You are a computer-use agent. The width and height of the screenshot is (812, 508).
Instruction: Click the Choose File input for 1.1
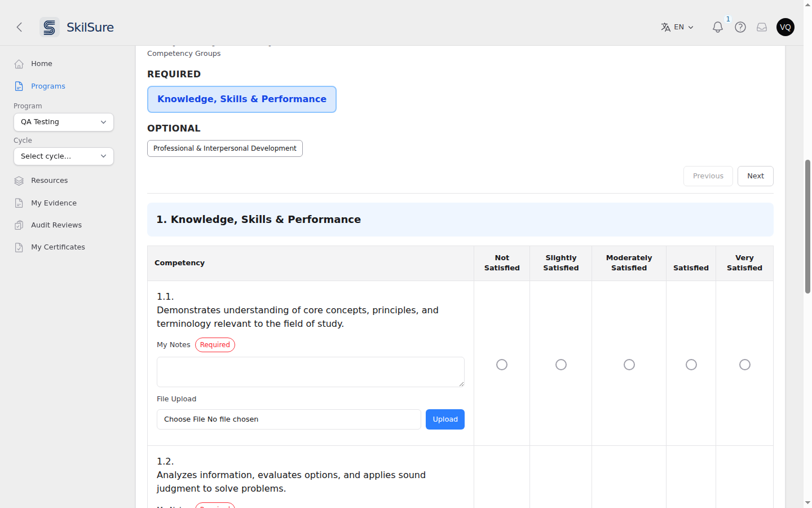pos(289,419)
